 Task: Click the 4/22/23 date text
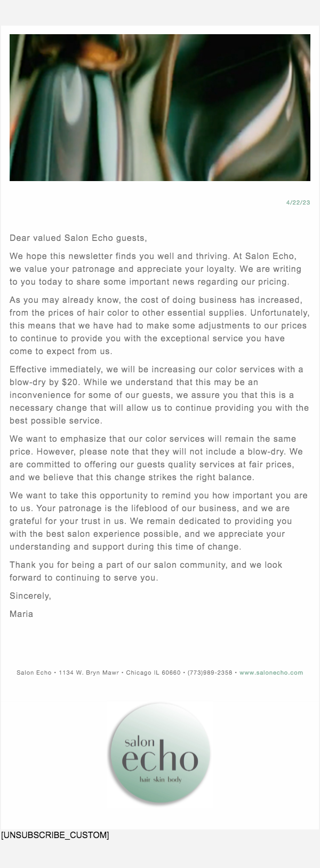pos(298,202)
